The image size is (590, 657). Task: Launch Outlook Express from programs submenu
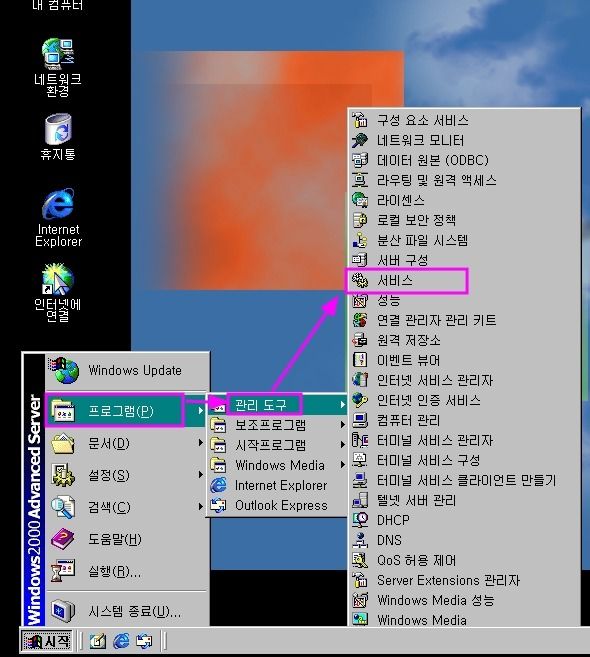tap(277, 505)
